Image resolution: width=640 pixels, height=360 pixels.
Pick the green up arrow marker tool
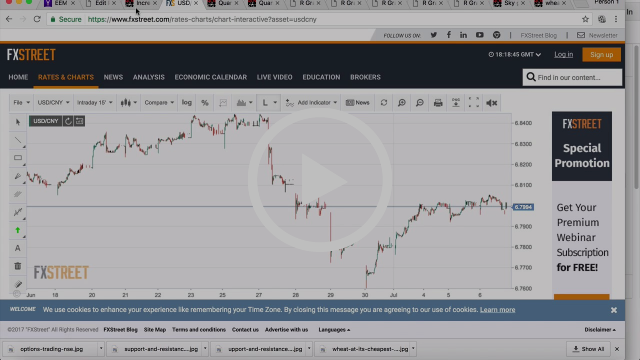tap(18, 230)
